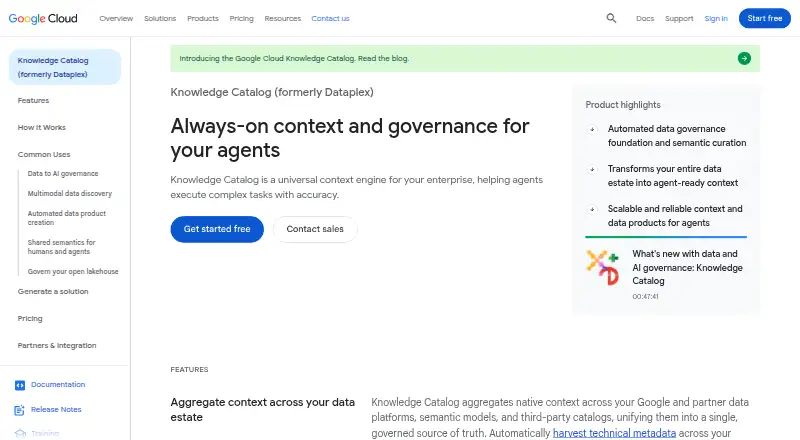Open the Support link
This screenshot has height=440, width=800.
[x=679, y=18]
